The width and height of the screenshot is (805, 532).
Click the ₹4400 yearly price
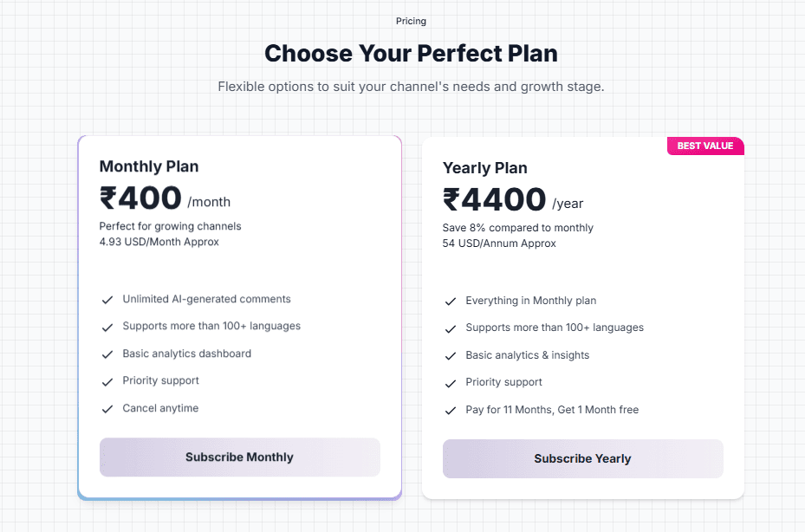tap(495, 200)
